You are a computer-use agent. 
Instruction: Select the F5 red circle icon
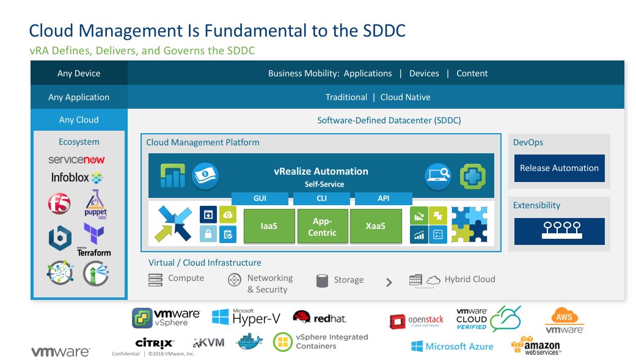tap(59, 205)
